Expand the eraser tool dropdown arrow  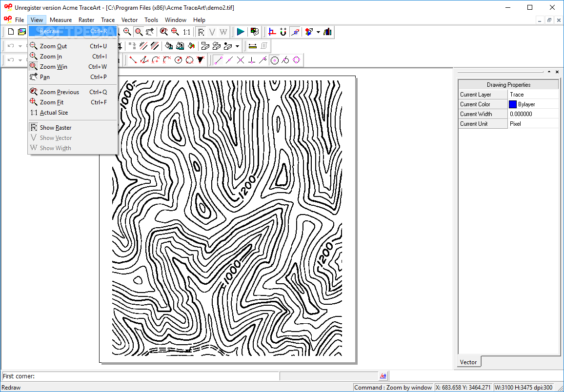237,46
